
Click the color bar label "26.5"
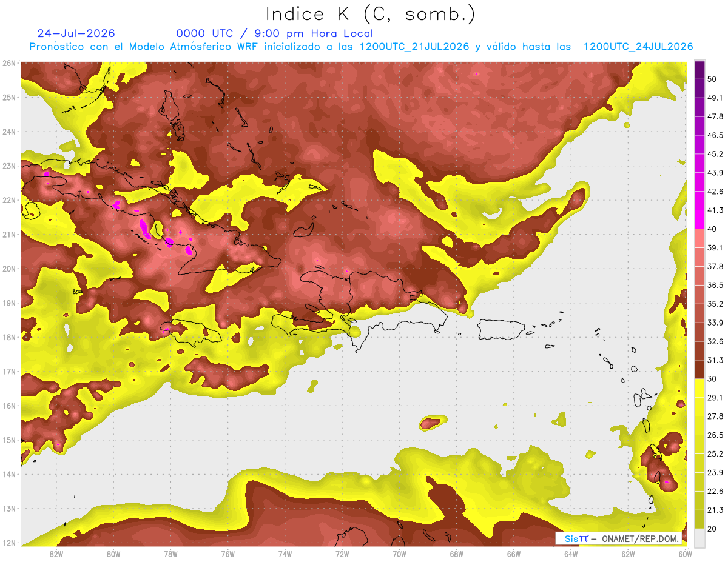pos(715,435)
